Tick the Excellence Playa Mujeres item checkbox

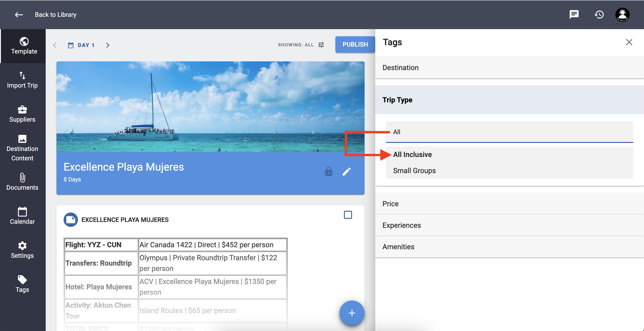point(348,215)
